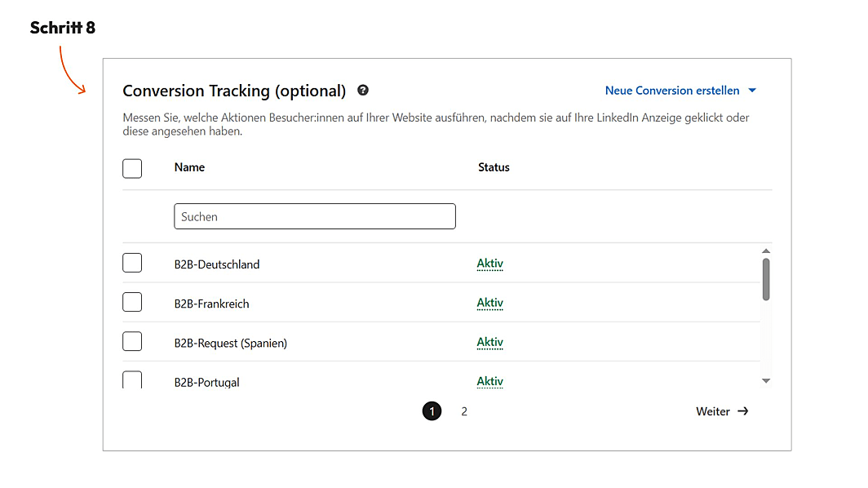Click the scrollbar up arrow
The image size is (868, 488).
pyautogui.click(x=766, y=251)
